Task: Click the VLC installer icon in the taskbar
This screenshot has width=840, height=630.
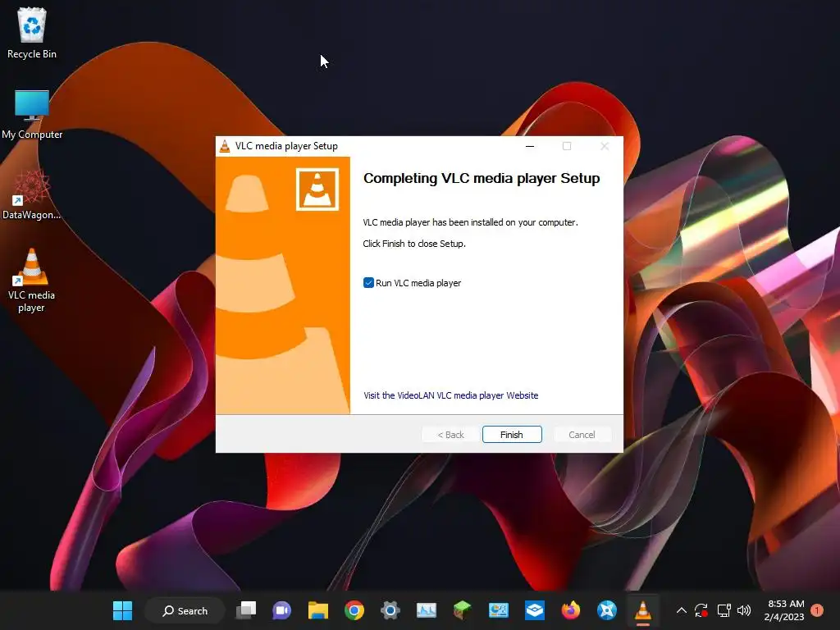Action: pyautogui.click(x=643, y=610)
